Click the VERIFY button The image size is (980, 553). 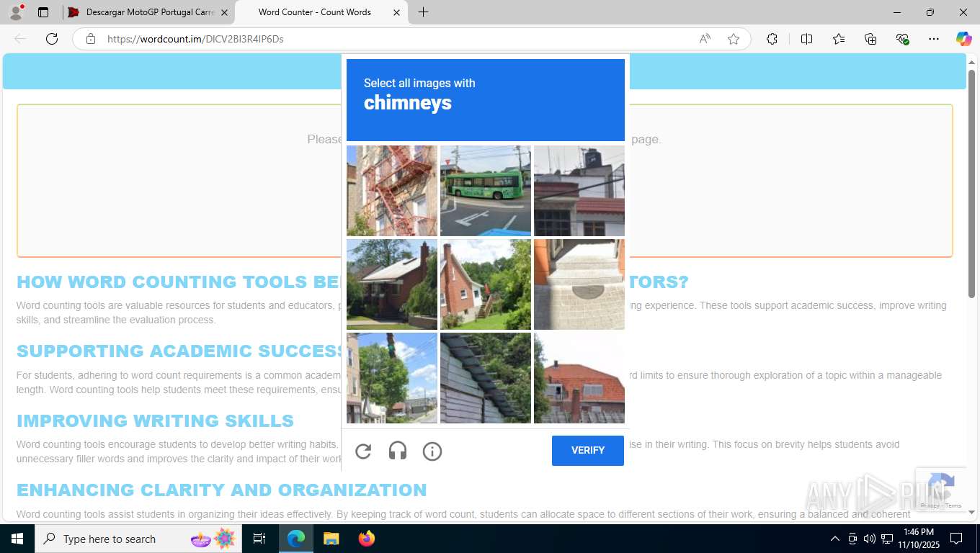click(x=588, y=451)
